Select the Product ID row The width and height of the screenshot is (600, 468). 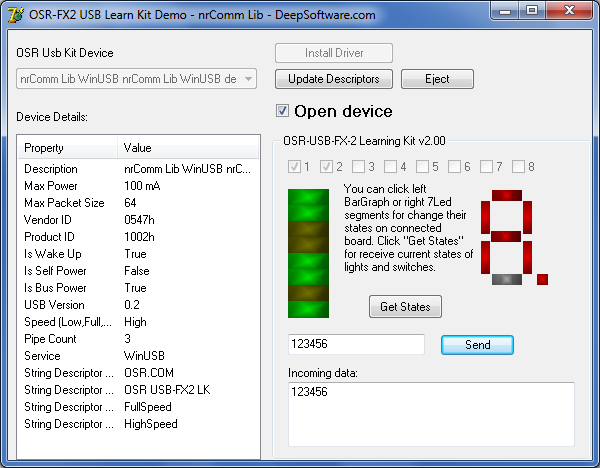[x=138, y=237]
